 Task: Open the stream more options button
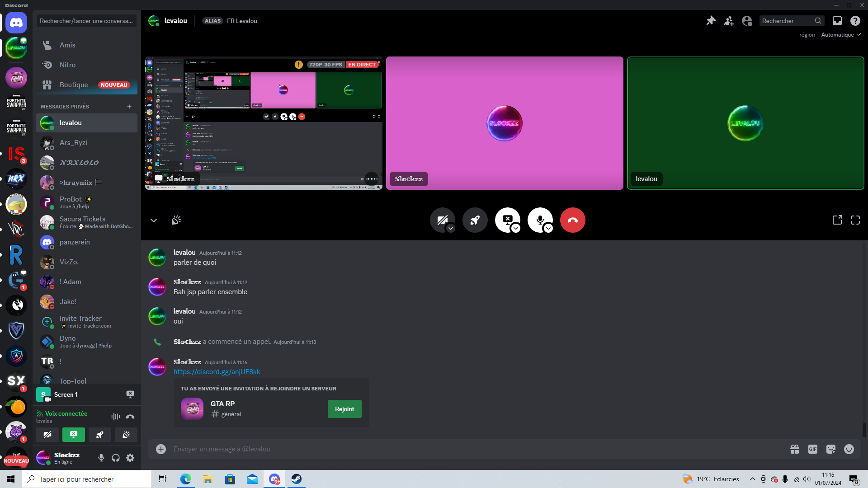pyautogui.click(x=371, y=179)
